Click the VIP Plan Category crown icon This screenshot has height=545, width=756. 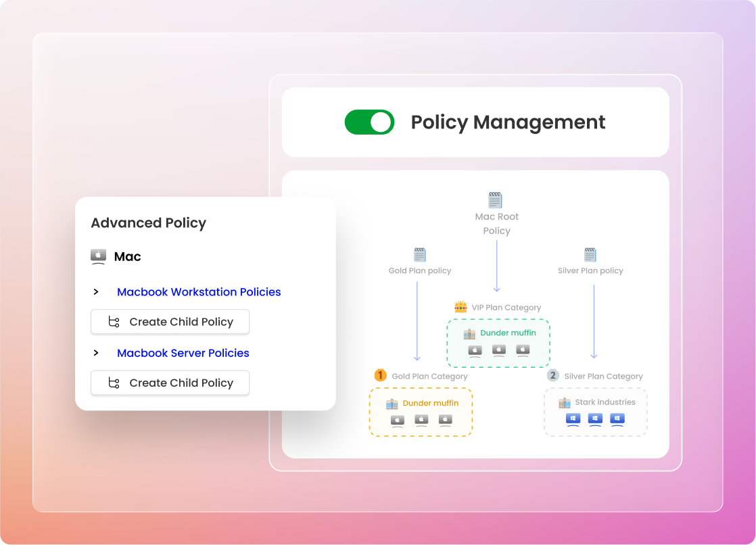pos(461,307)
